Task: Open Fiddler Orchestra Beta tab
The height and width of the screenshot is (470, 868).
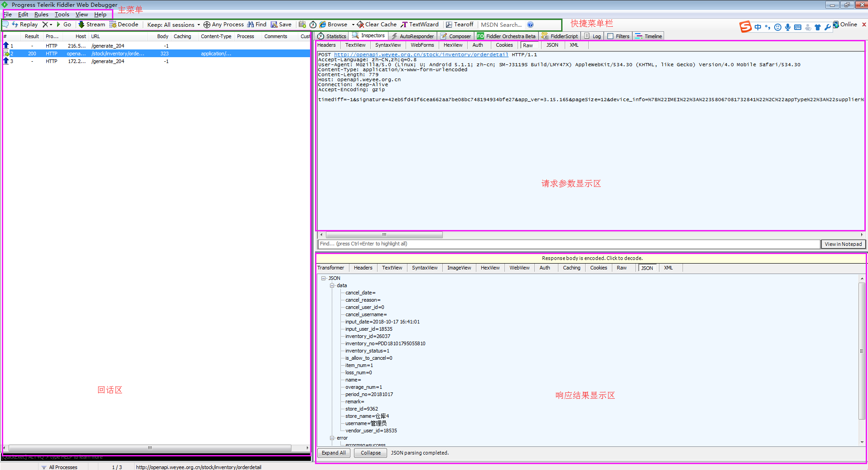Action: (x=506, y=36)
